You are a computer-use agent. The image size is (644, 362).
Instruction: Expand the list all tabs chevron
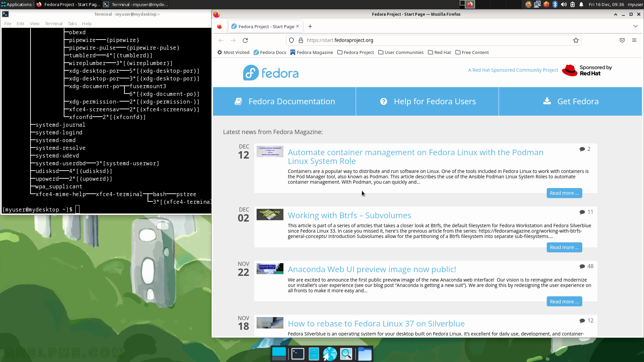coord(636,26)
